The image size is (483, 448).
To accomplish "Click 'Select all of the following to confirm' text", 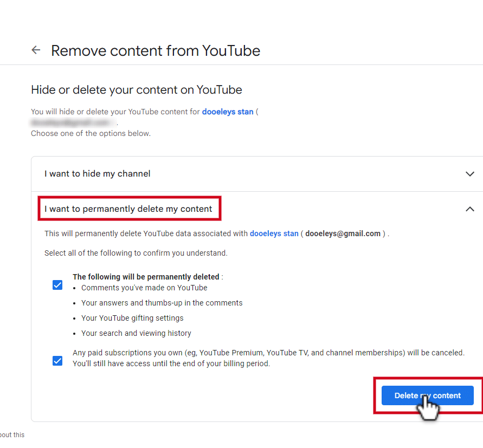I will (136, 253).
